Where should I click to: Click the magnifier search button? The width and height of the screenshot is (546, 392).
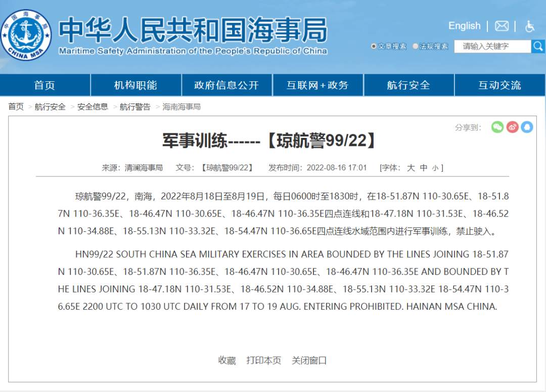coord(538,46)
